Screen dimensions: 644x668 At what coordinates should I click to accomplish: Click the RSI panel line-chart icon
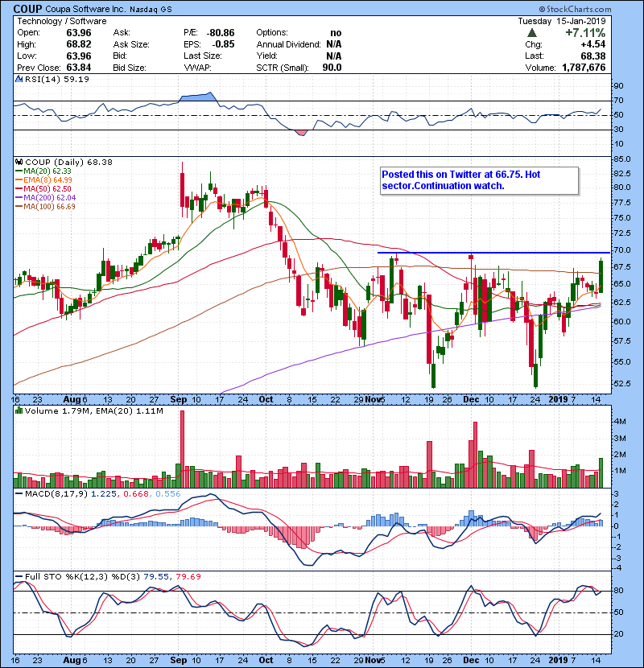(x=19, y=79)
